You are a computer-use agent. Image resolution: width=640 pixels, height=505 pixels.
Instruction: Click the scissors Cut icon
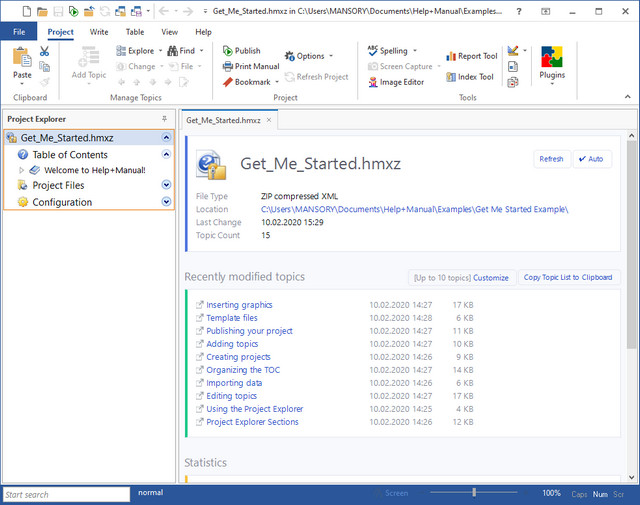coord(45,51)
